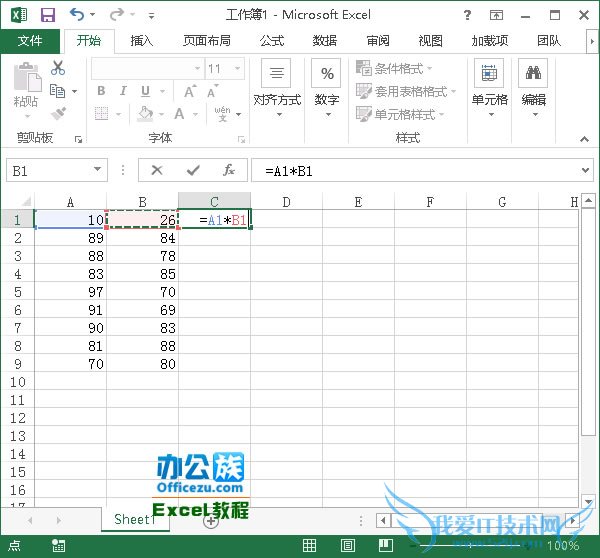The width and height of the screenshot is (600, 558).
Task: Expand the Name Box dropdown arrow
Action: pos(98,171)
